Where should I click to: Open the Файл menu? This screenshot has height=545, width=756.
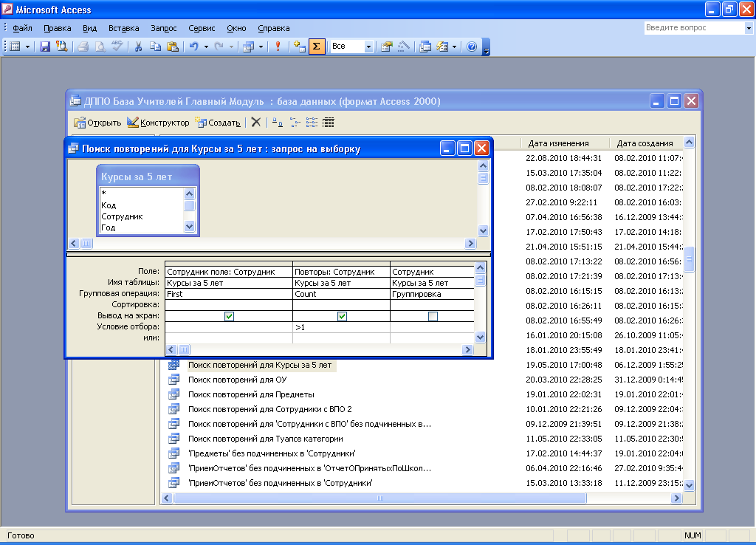[x=22, y=28]
